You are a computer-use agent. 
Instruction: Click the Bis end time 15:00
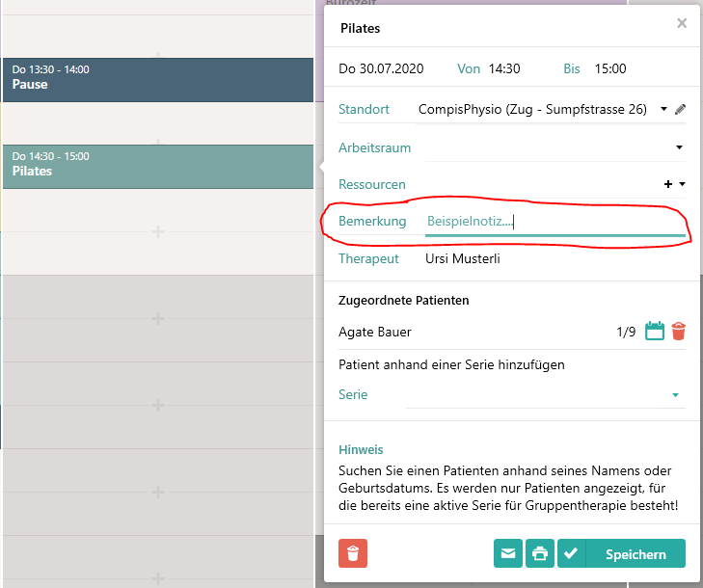coord(609,69)
